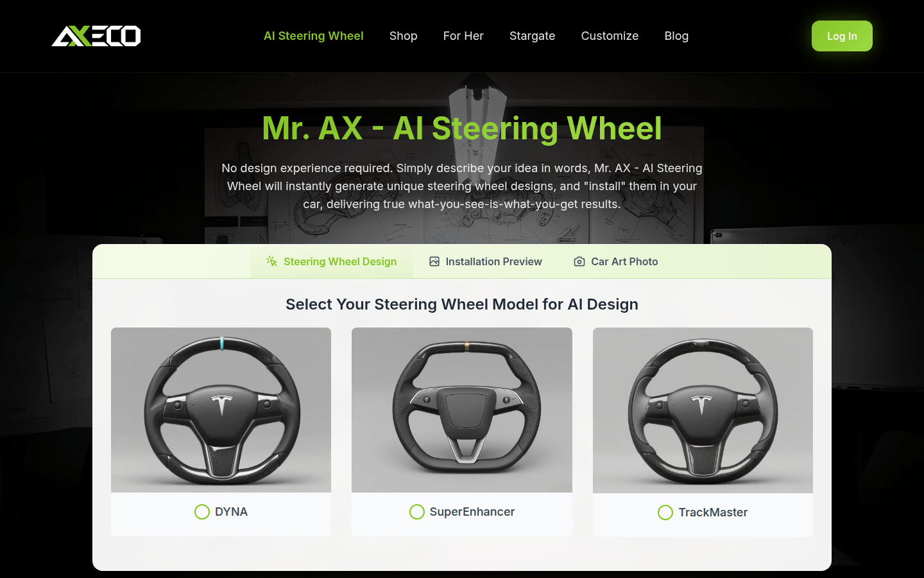Pick the SuperEnhancer yoke wheel image

pos(462,410)
